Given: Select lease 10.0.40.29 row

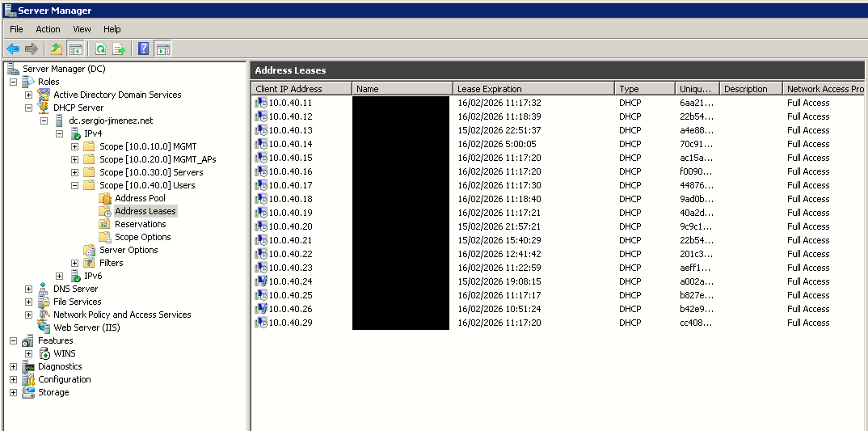Looking at the screenshot, I should click(558, 323).
